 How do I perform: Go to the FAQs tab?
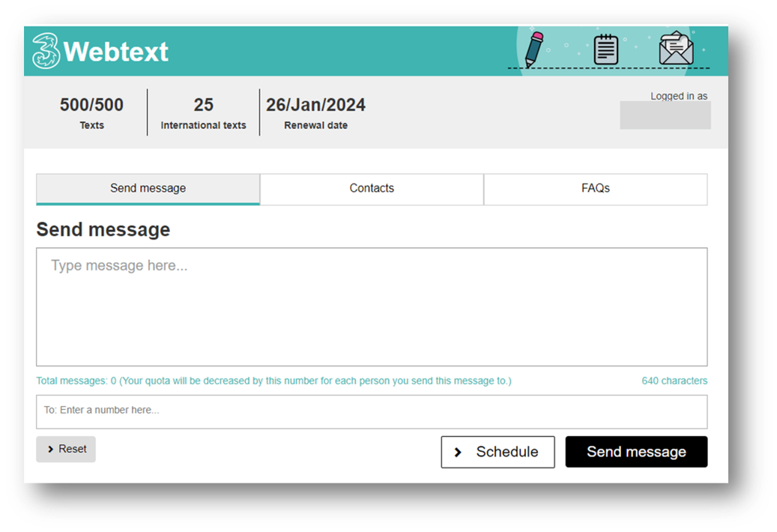coord(596,189)
